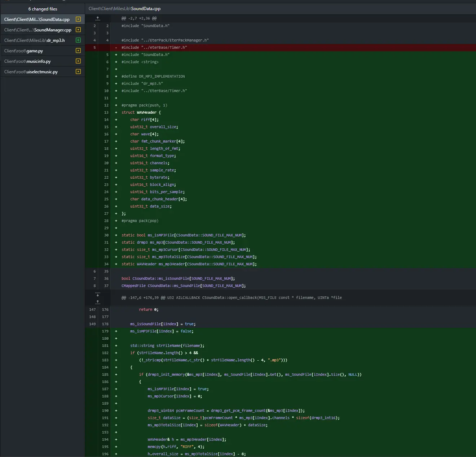476x457 pixels.
Task: Click modified status icon for SoundManager.cpp
Action: click(x=78, y=30)
